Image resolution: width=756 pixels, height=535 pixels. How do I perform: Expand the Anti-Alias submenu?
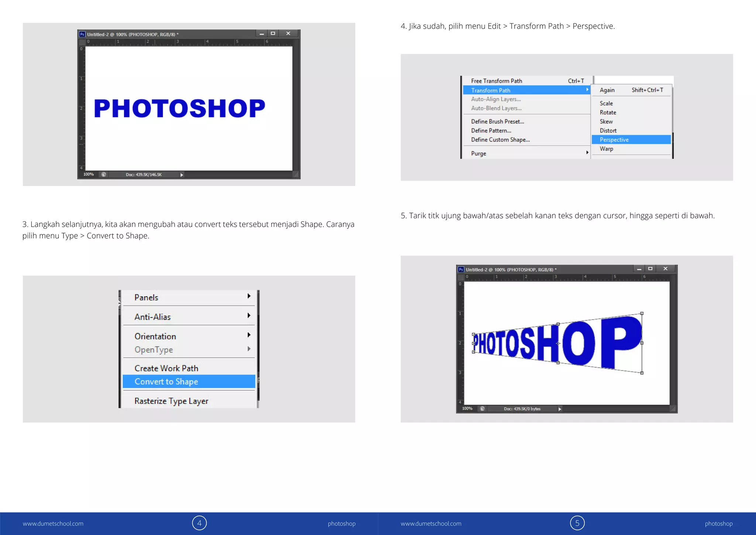coord(249,316)
